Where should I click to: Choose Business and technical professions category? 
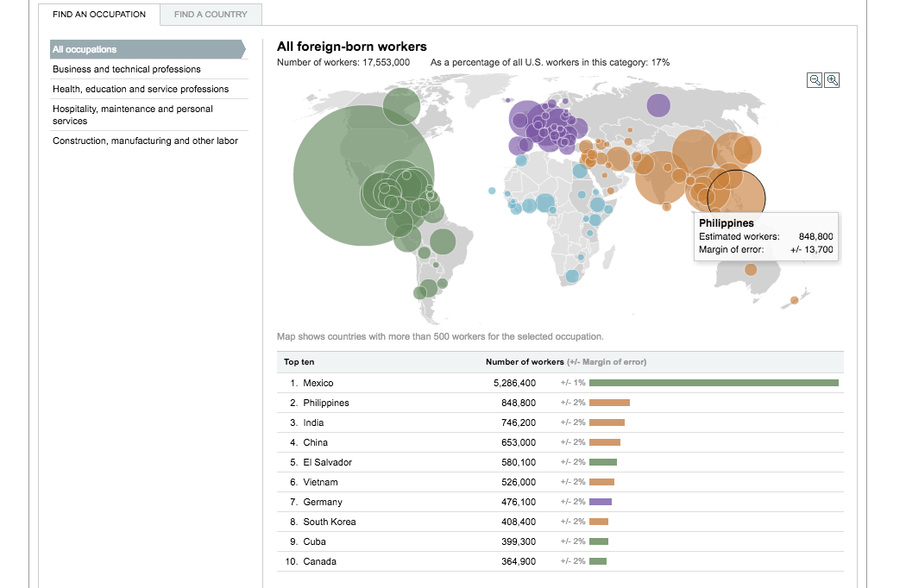tap(127, 69)
